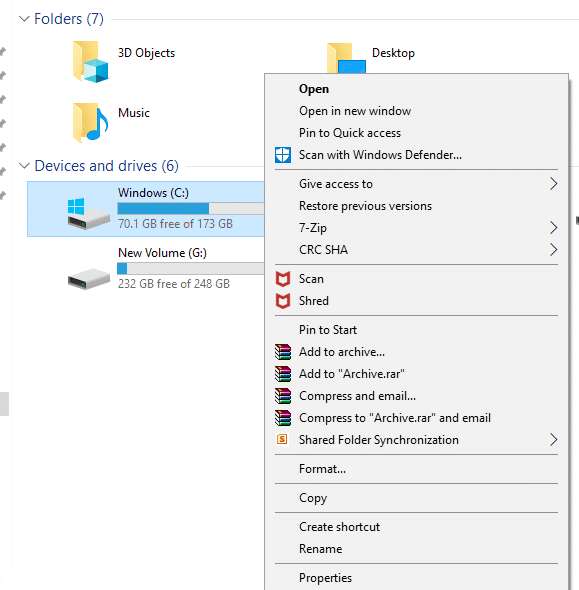579x590 pixels.
Task: Click the Devices and drives (6) heading
Action: 106,166
